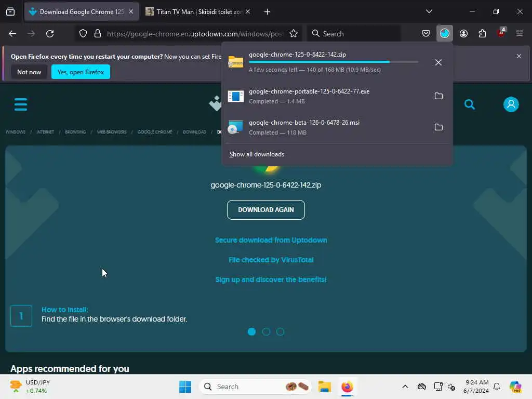The height and width of the screenshot is (399, 532).
Task: Click Yes, open Firefox button
Action: (x=81, y=72)
